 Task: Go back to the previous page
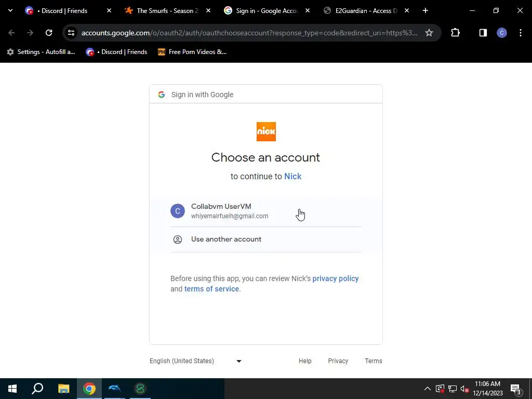[x=11, y=33]
